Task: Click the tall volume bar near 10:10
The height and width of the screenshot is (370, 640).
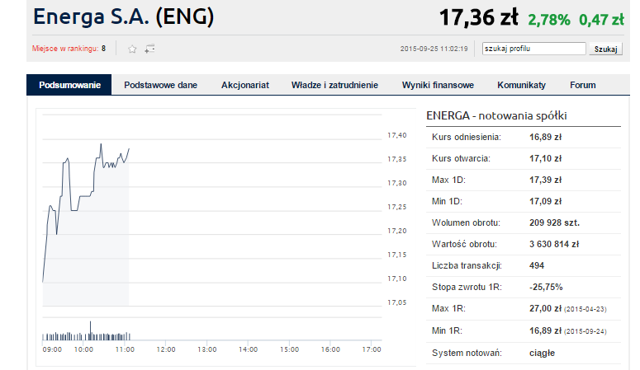Action: (x=91, y=330)
